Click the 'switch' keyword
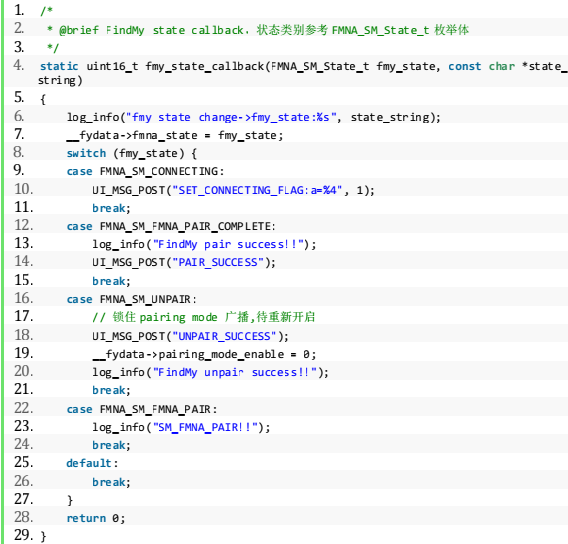 click(x=86, y=153)
